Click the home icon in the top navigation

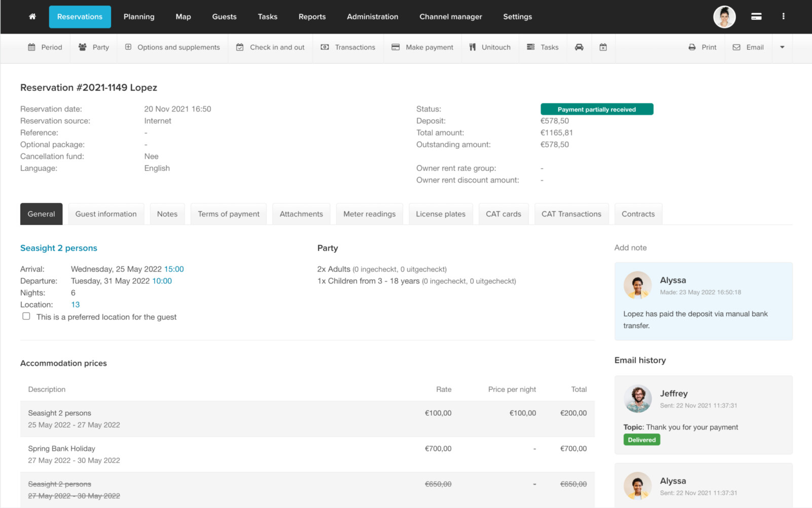pos(32,17)
